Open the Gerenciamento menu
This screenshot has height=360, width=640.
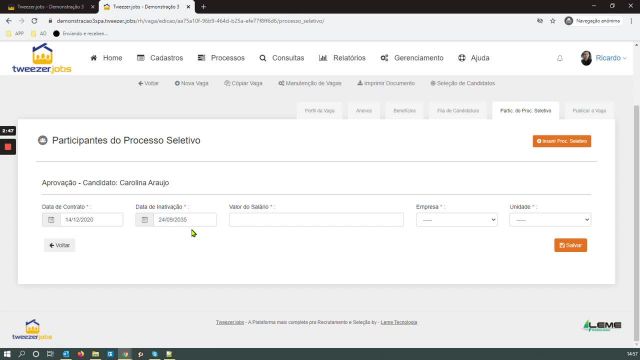[412, 58]
